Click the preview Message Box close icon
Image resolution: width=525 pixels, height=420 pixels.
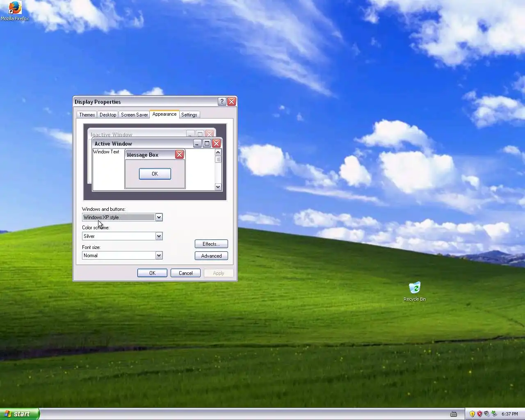point(179,154)
